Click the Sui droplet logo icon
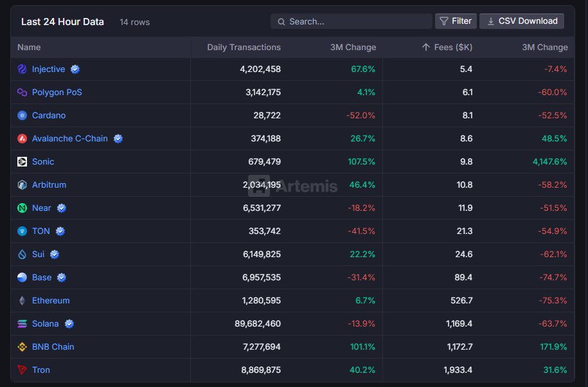This screenshot has width=588, height=387. pyautogui.click(x=22, y=255)
